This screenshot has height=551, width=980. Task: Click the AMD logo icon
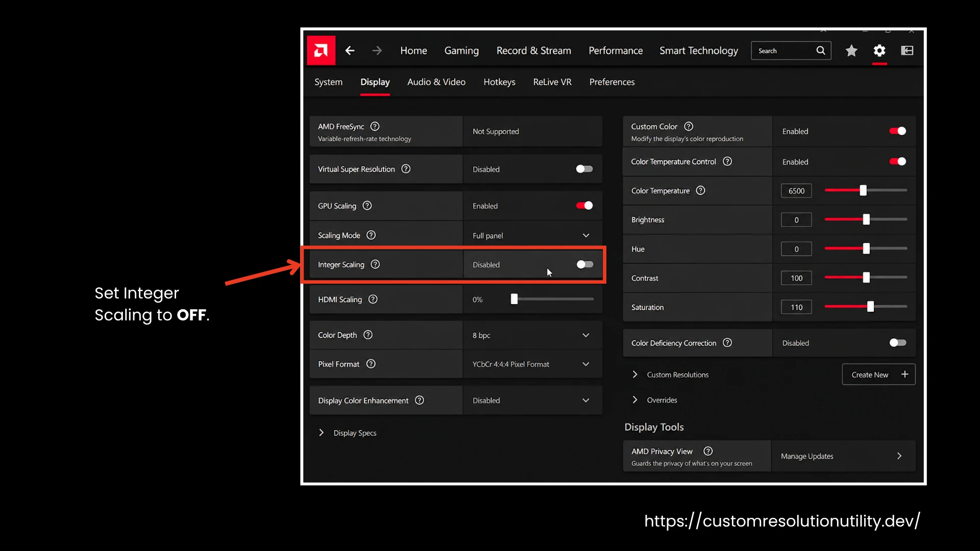point(321,51)
